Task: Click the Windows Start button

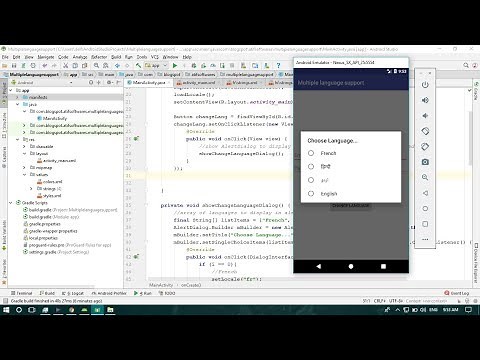Action: point(6,310)
